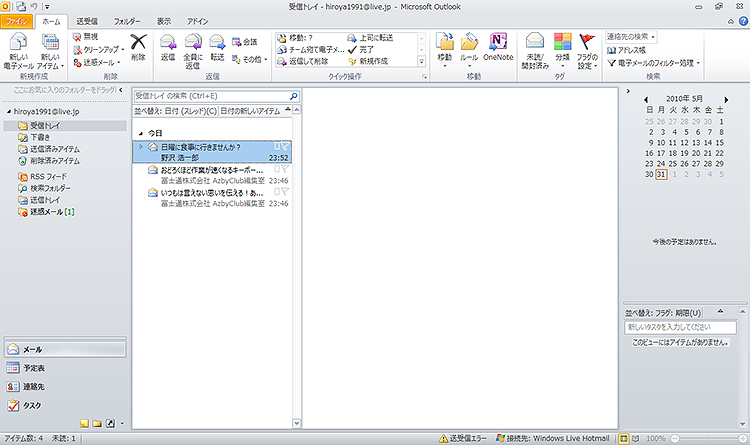Collapse the navigation pane with chevron
The height and width of the screenshot is (445, 750).
click(121, 89)
